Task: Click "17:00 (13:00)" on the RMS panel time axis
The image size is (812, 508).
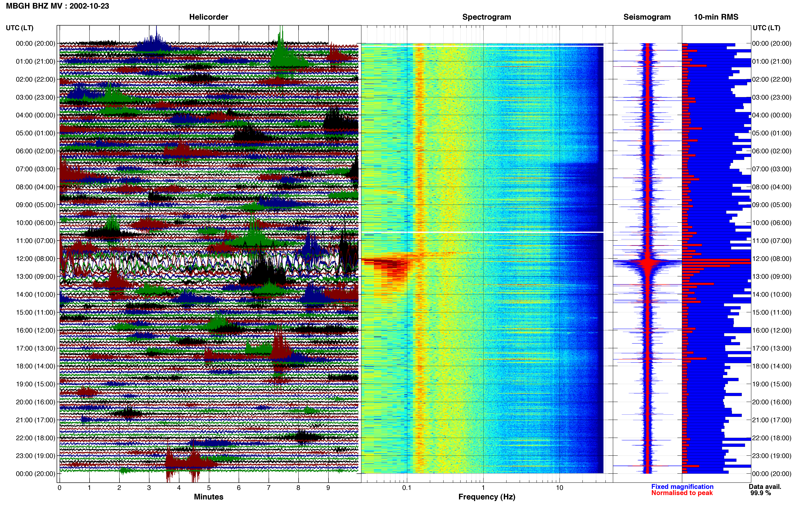Action: tap(772, 348)
